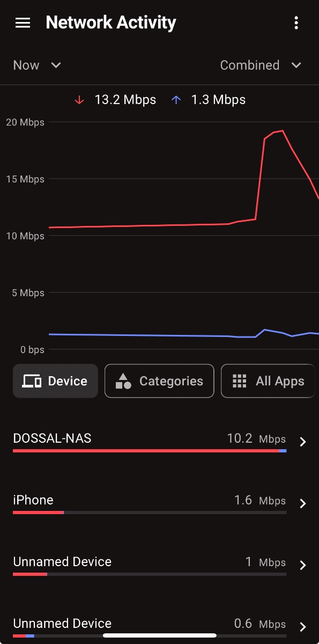Open chevron for 0.6 Mbps Unnamed Device
This screenshot has width=319, height=644.
point(303,627)
